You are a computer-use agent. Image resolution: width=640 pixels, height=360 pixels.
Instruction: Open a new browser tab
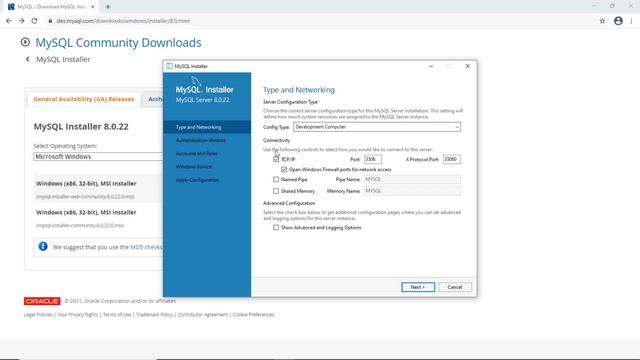[x=108, y=7]
